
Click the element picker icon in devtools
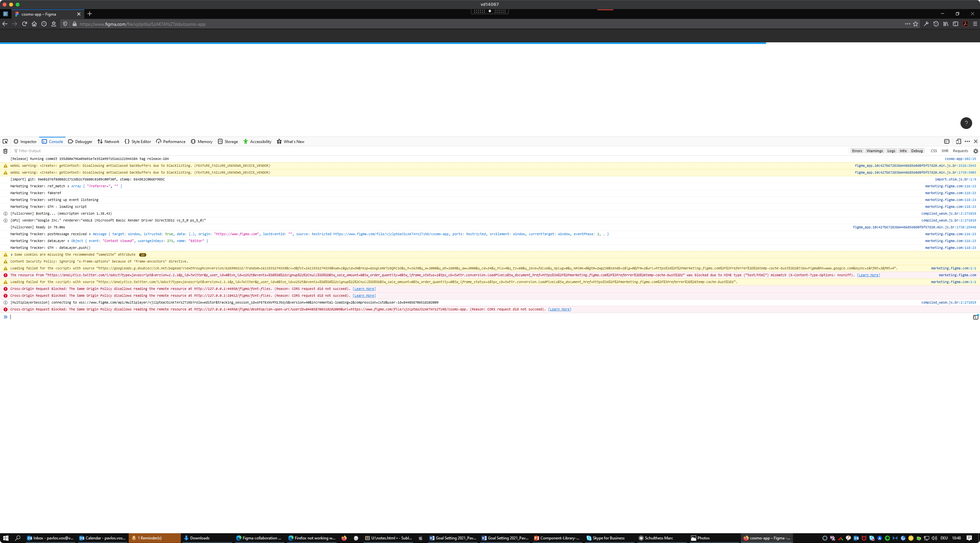click(5, 142)
